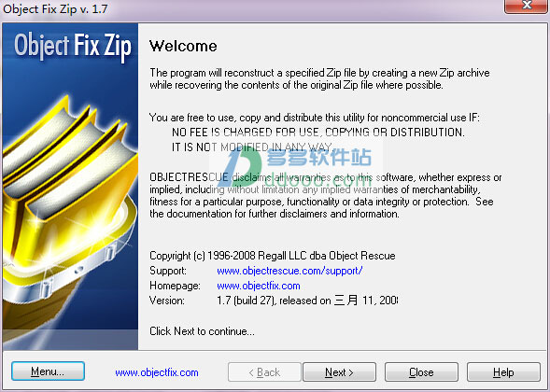
Task: Click the 'Version:' label
Action: [167, 301]
